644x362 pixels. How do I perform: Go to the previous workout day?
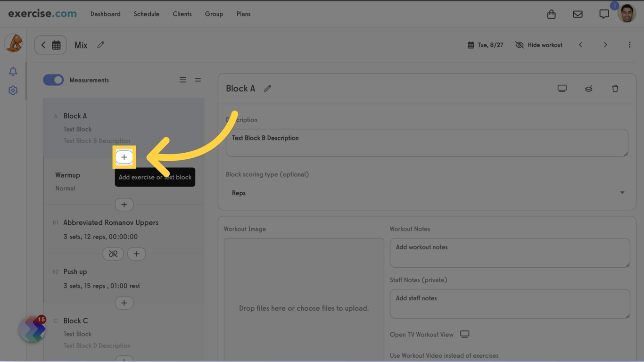[581, 45]
